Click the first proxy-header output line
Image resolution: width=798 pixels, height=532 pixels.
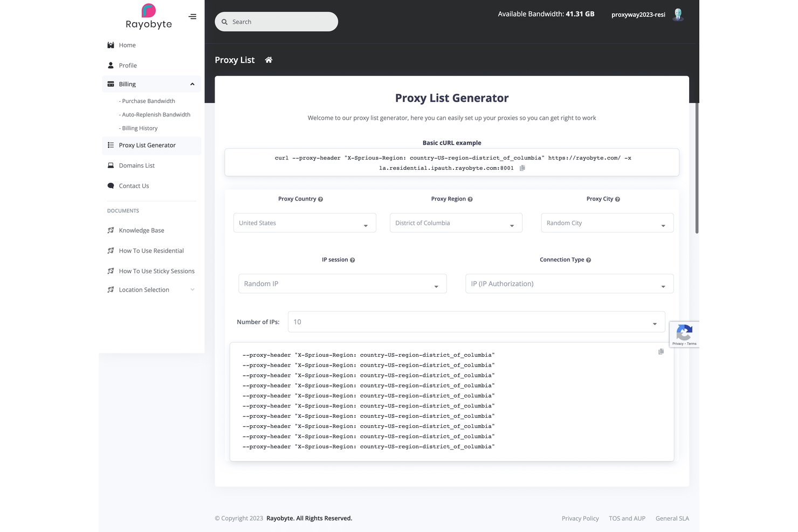(368, 355)
